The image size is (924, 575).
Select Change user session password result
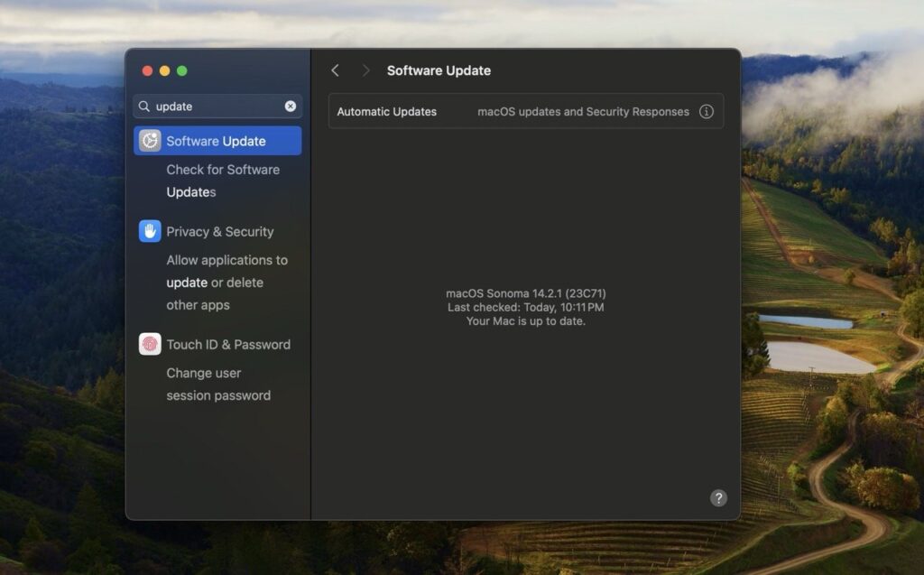click(218, 385)
